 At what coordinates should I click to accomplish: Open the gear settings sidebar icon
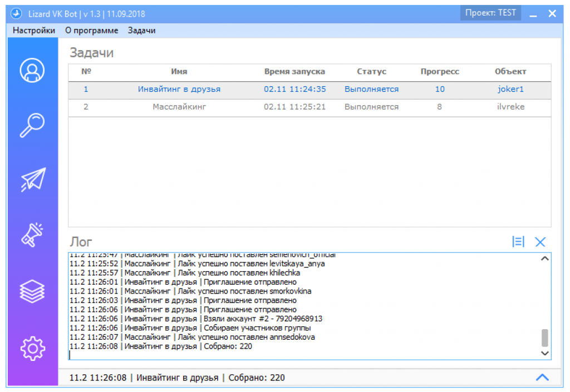[33, 349]
